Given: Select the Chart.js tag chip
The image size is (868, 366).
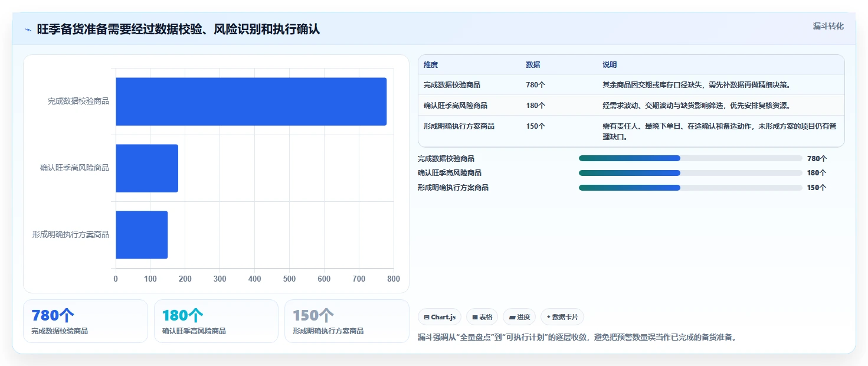Looking at the screenshot, I should [440, 317].
